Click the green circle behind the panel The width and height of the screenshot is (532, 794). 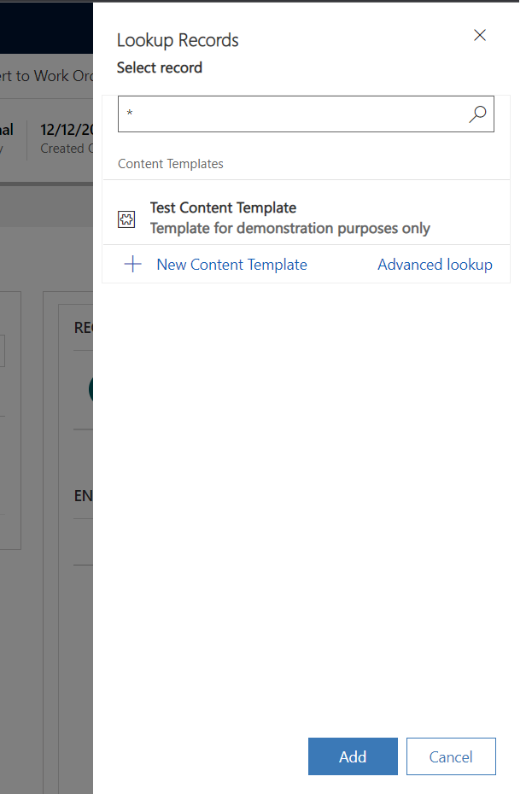pyautogui.click(x=90, y=389)
